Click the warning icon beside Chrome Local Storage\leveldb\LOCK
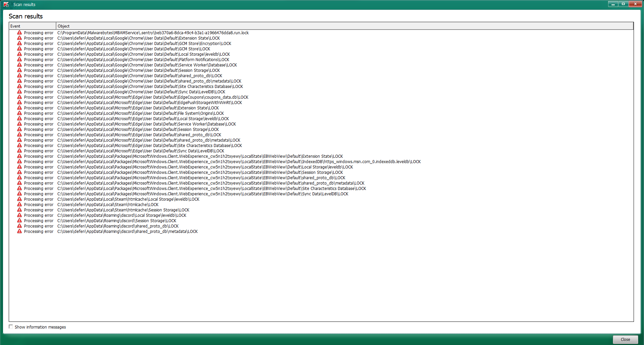 [x=19, y=54]
